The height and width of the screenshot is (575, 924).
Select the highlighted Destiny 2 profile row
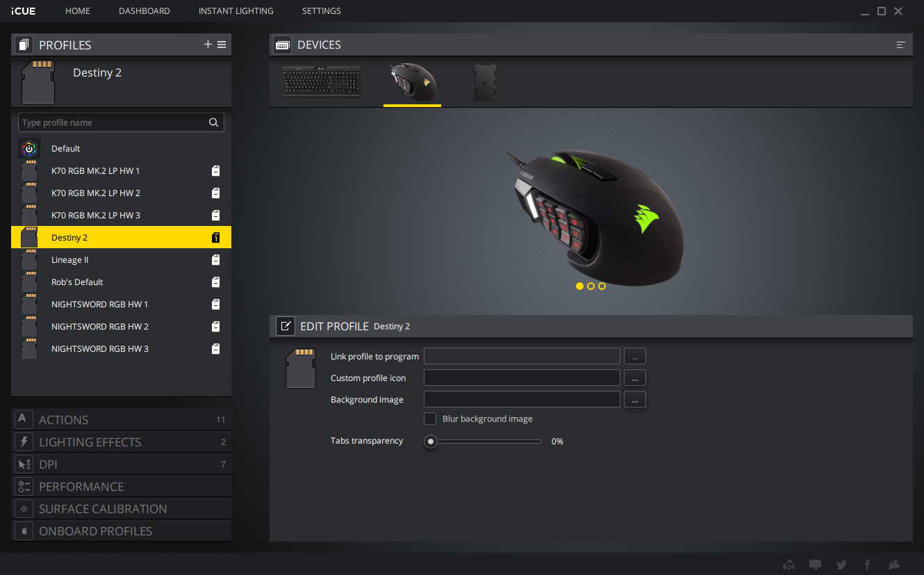[x=121, y=237]
